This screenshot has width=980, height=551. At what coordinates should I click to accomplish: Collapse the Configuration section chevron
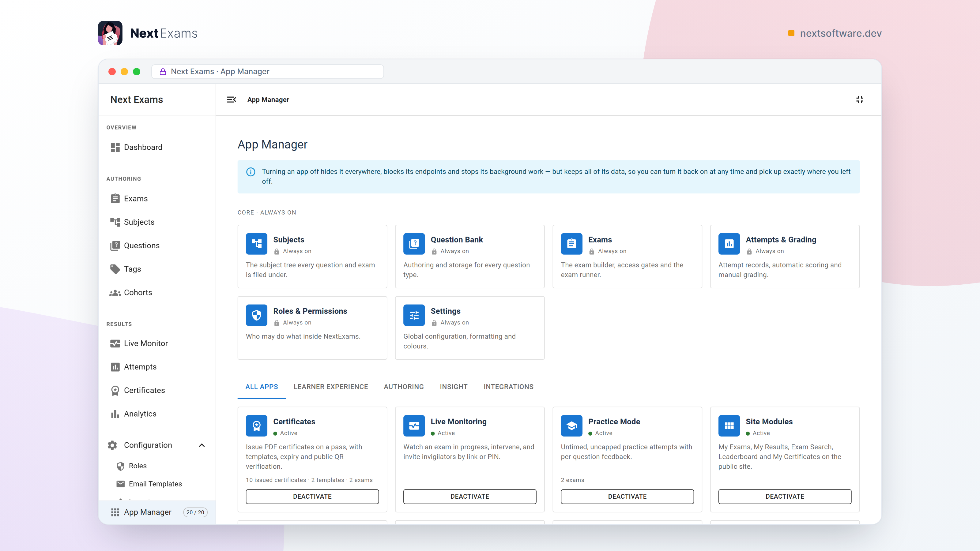202,445
